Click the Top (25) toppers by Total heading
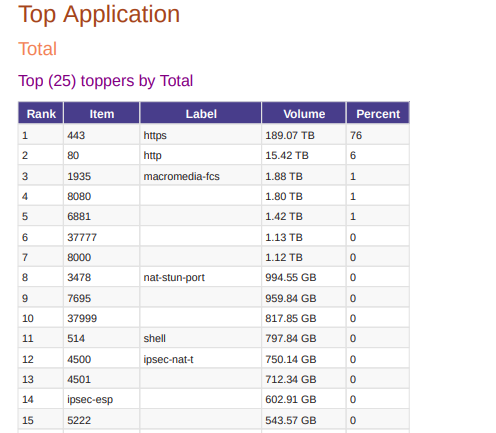496x433 pixels. coord(105,81)
